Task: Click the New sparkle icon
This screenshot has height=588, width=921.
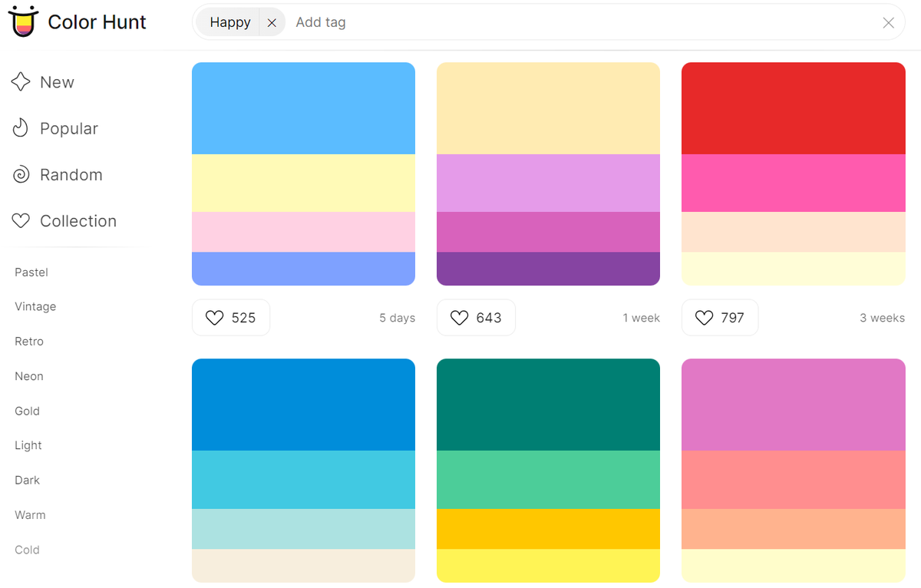Action: 21,82
